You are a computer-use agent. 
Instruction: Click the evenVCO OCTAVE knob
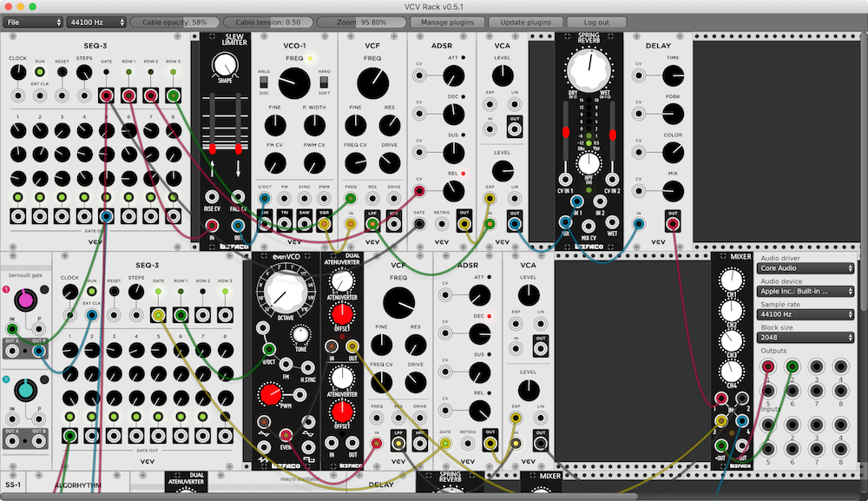click(x=285, y=291)
